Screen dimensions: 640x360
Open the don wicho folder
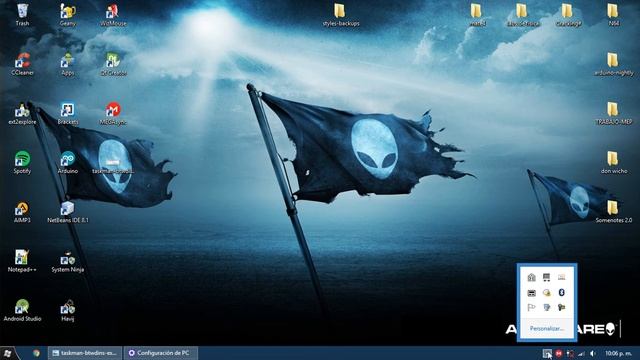[x=613, y=162]
